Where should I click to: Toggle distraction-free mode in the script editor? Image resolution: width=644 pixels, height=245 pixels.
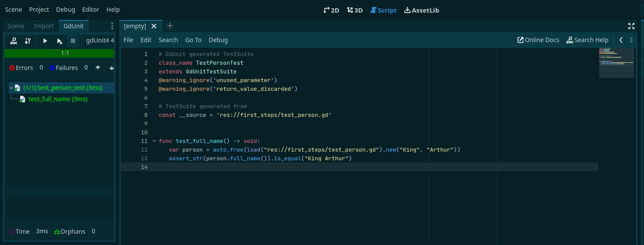click(x=631, y=26)
